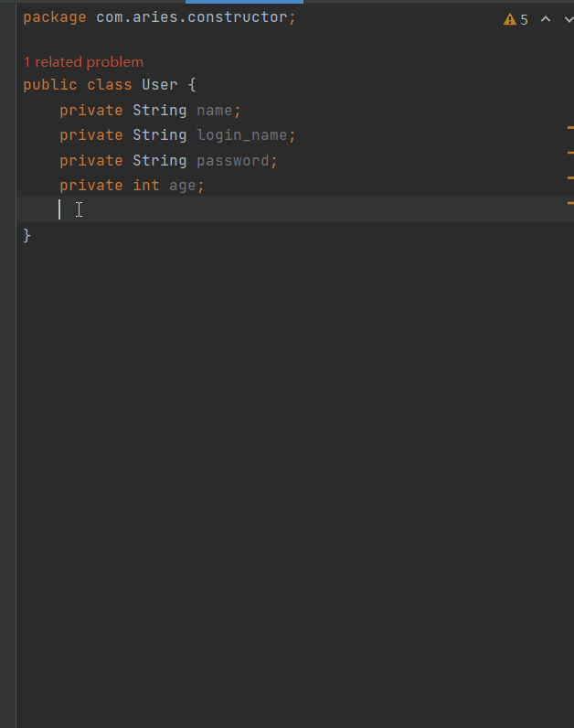Click the 'name' field identifier

point(215,111)
